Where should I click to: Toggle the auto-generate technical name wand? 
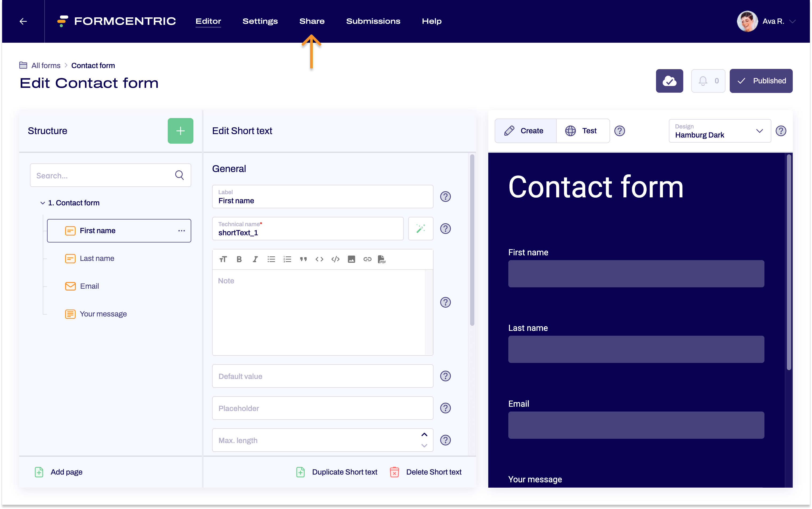pos(421,229)
